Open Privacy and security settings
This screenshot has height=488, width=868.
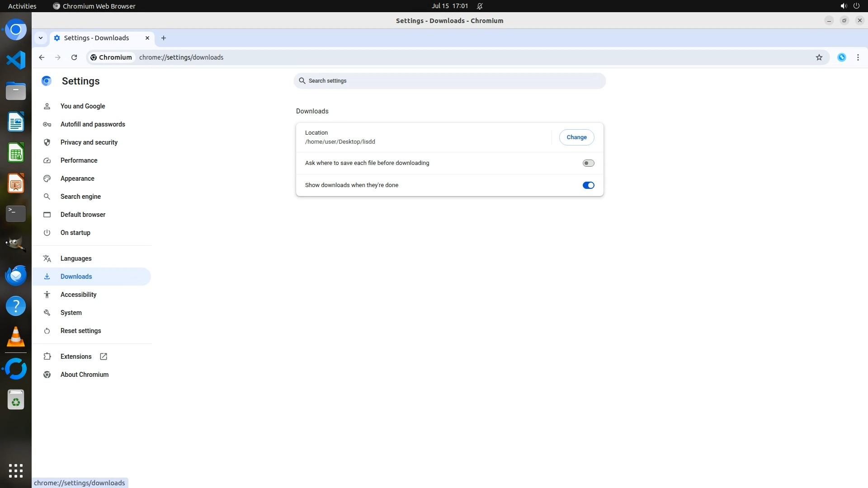(89, 142)
